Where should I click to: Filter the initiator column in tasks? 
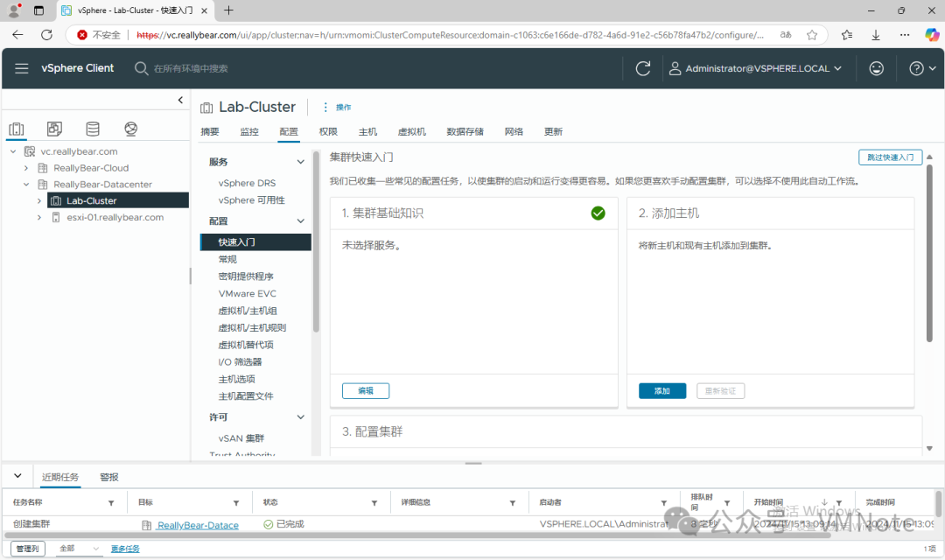pos(663,503)
